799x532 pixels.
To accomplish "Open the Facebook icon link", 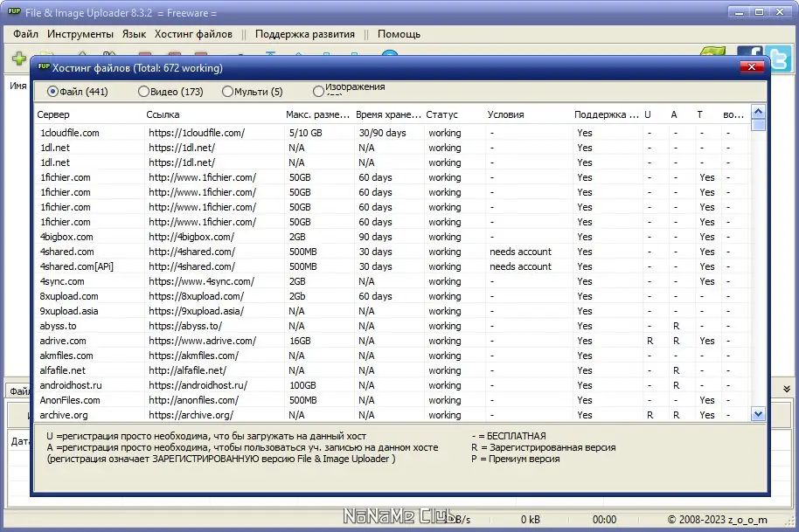I will click(749, 51).
